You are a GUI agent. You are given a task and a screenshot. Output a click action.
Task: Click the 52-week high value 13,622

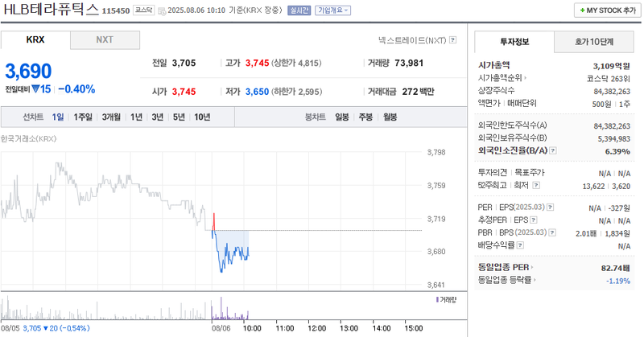tap(593, 187)
